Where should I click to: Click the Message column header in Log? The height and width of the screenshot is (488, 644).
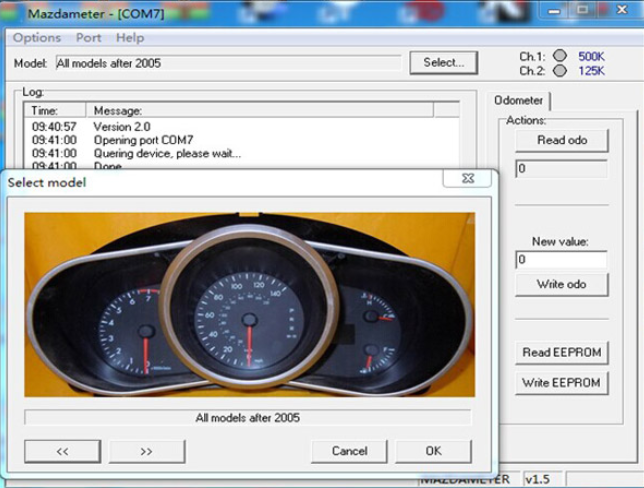coord(260,110)
